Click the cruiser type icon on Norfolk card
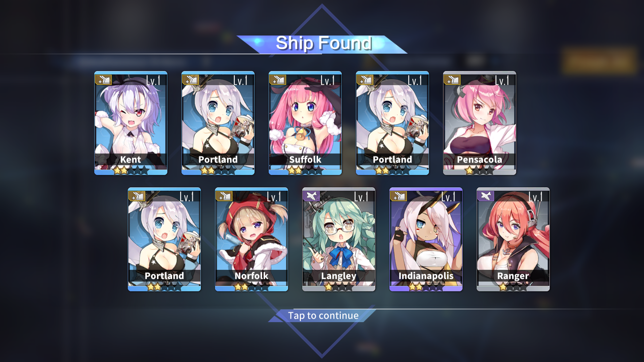Screen dimensions: 644x362 click(x=224, y=196)
